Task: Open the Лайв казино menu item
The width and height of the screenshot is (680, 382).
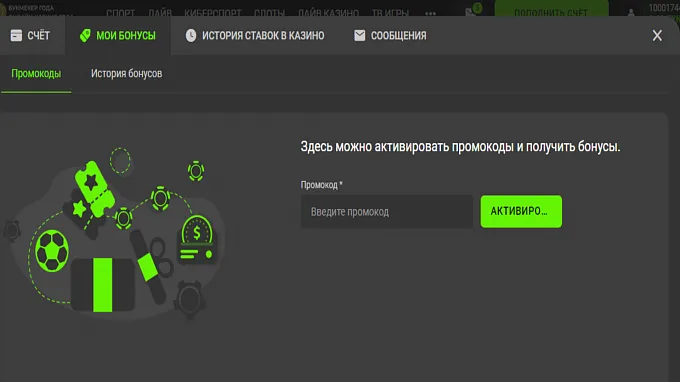Action: pyautogui.click(x=328, y=12)
